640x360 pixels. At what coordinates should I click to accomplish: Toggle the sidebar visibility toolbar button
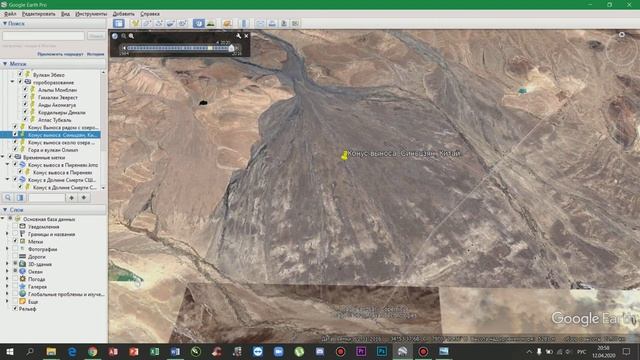(119, 24)
